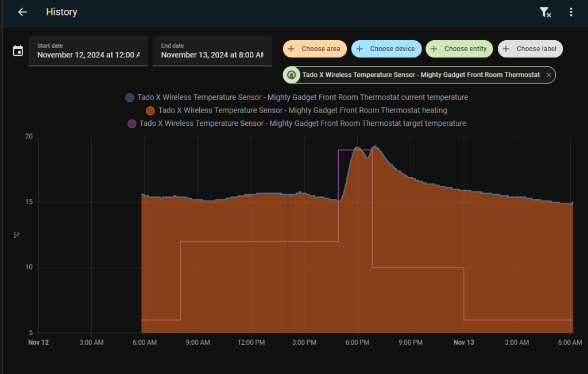Remove the Tado X sensor entity chip
The height and width of the screenshot is (374, 588).
(x=549, y=75)
